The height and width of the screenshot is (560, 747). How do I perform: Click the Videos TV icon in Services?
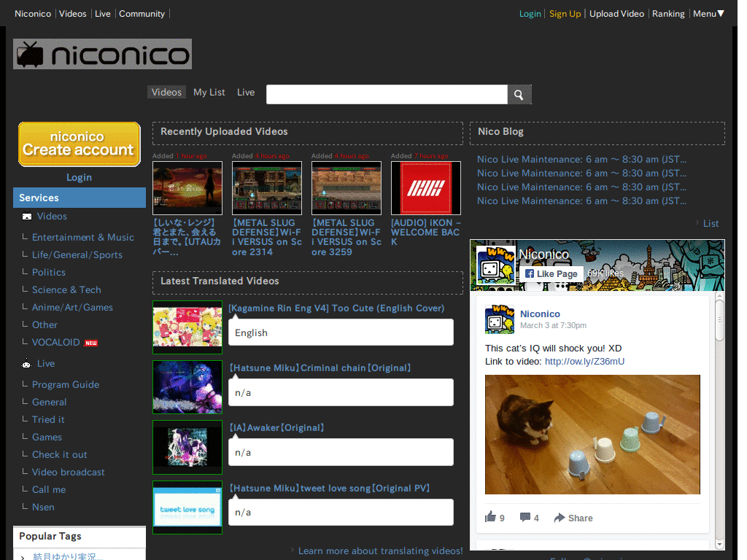point(27,216)
